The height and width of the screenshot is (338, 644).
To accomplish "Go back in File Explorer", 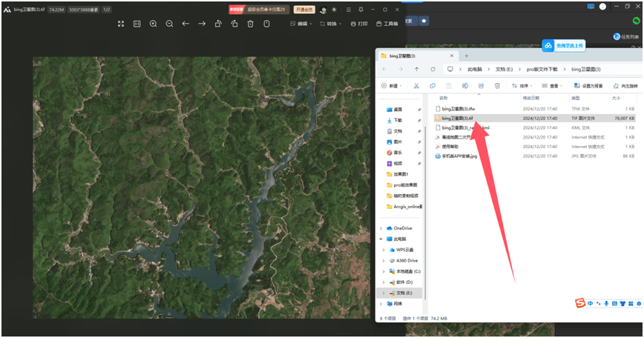I will (384, 70).
